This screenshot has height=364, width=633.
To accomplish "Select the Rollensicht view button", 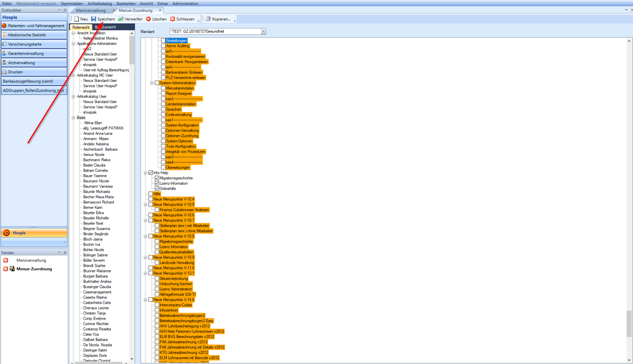I will point(81,27).
